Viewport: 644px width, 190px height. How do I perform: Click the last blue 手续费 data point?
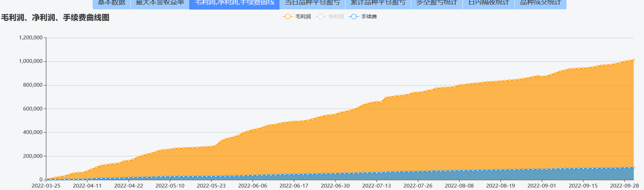coord(634,168)
